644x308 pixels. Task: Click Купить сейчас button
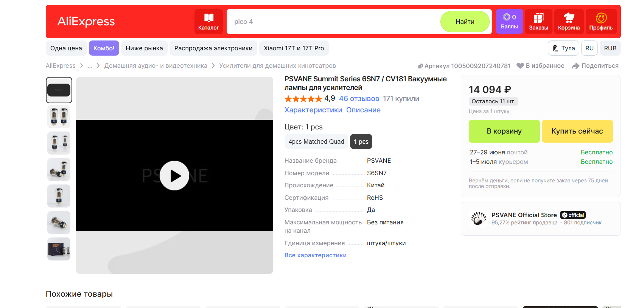click(x=577, y=131)
